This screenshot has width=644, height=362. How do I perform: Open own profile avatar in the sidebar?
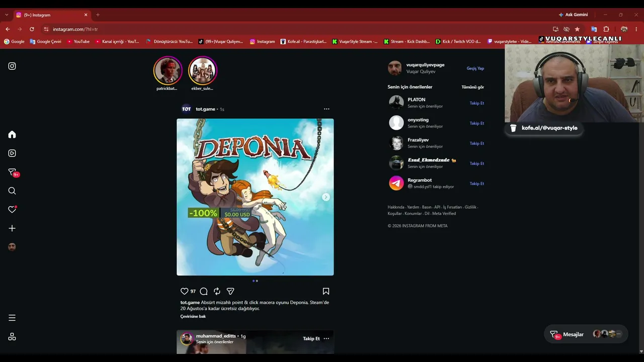coord(12,247)
